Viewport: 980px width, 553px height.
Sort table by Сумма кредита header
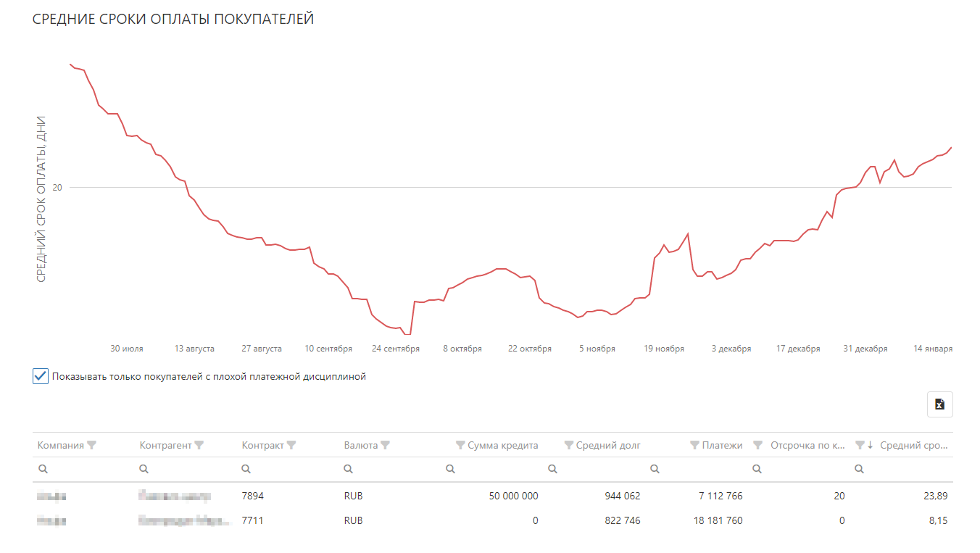click(503, 445)
